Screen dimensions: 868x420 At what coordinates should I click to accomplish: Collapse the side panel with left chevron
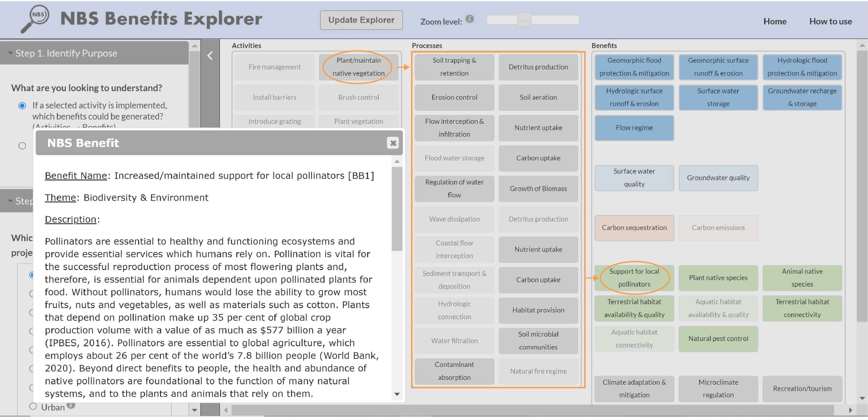pos(210,56)
